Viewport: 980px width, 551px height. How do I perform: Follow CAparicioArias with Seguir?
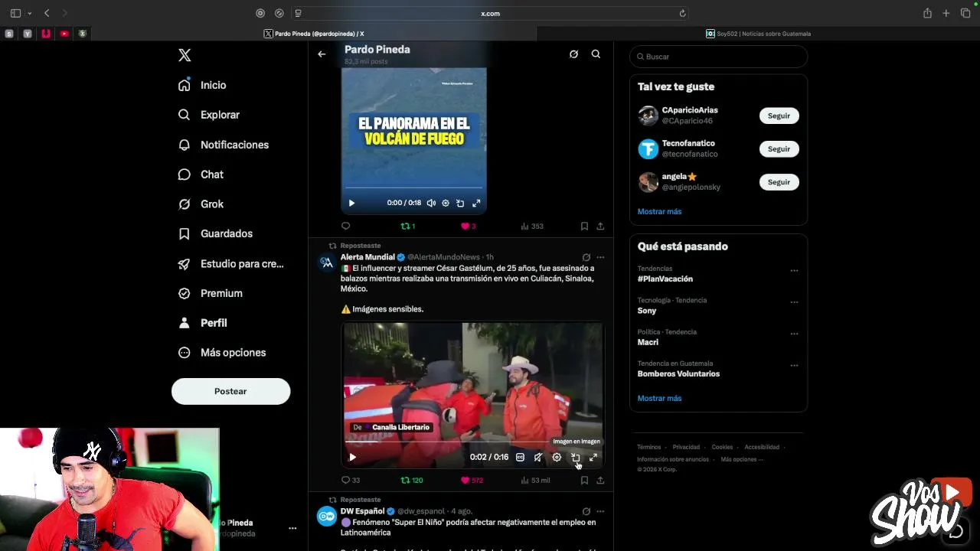(779, 116)
